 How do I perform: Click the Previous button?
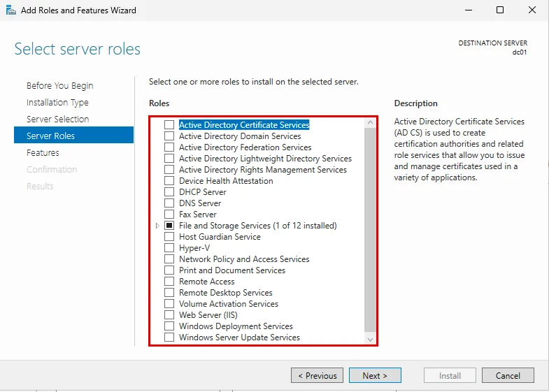tap(317, 375)
